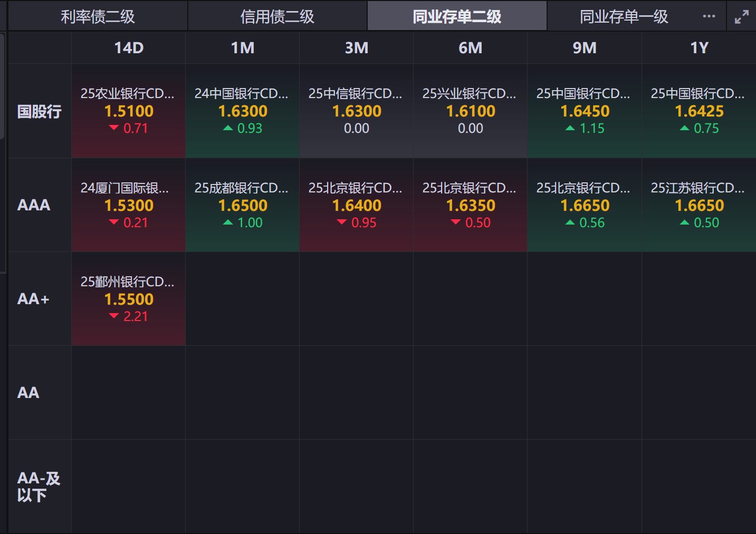The image size is (756, 534).
Task: Select the AA+ row label
Action: pos(33,299)
